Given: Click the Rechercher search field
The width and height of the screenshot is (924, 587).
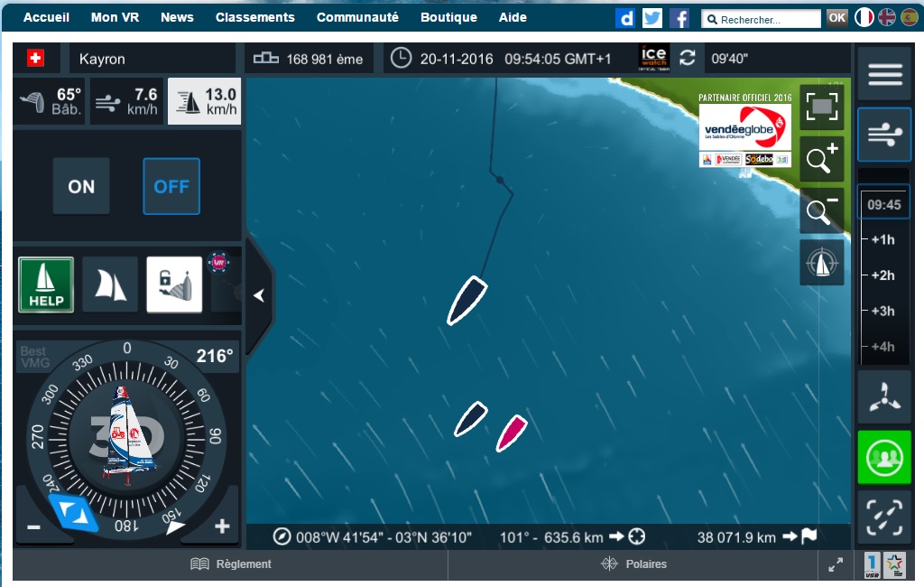Looking at the screenshot, I should tap(761, 19).
